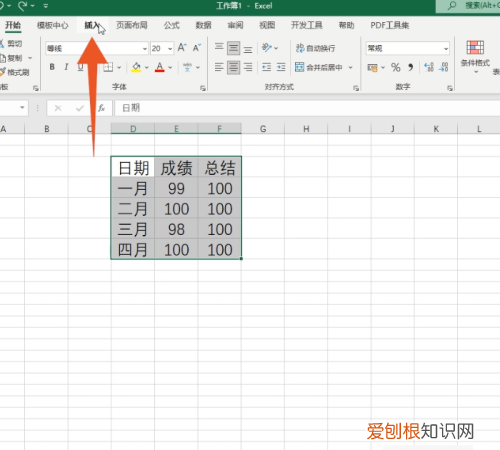The image size is (500, 450).
Task: Apply fill color with the paint bucket icon
Action: point(136,67)
